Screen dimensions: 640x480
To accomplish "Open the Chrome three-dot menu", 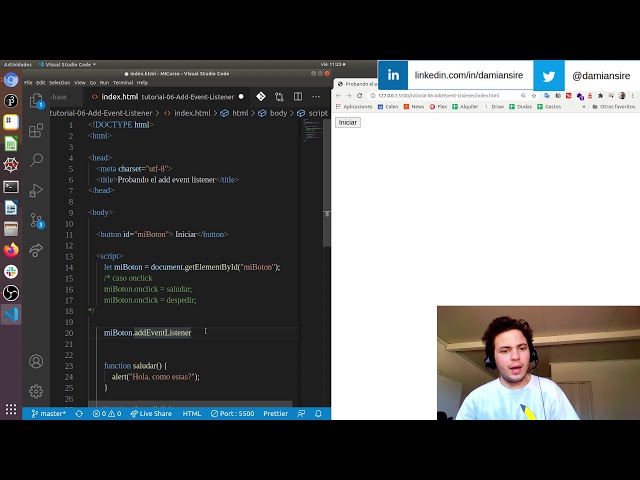I will tap(633, 96).
